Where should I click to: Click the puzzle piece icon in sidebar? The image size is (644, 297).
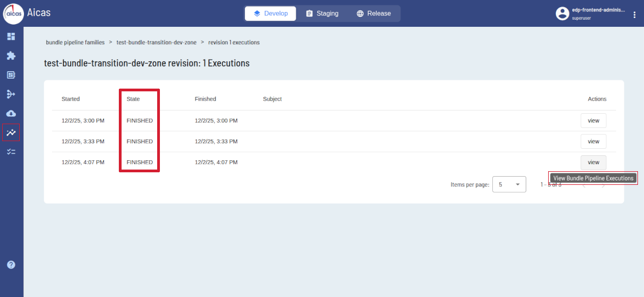point(11,56)
